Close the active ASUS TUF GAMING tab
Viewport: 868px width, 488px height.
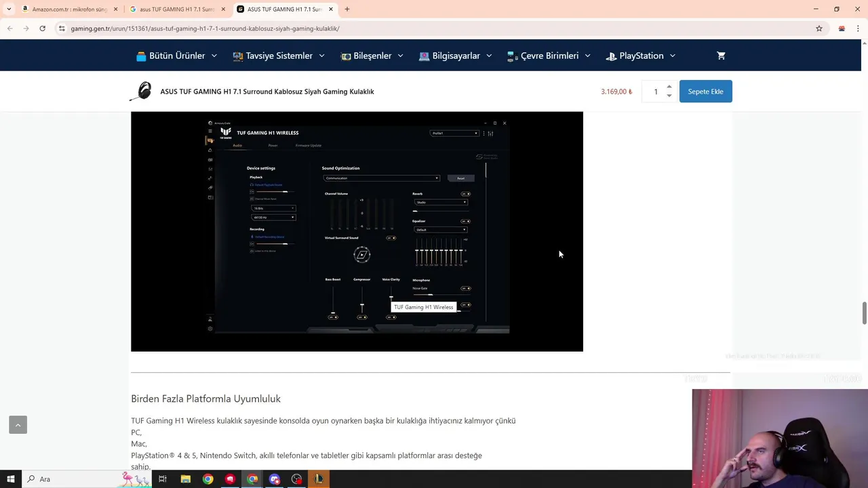pos(331,9)
